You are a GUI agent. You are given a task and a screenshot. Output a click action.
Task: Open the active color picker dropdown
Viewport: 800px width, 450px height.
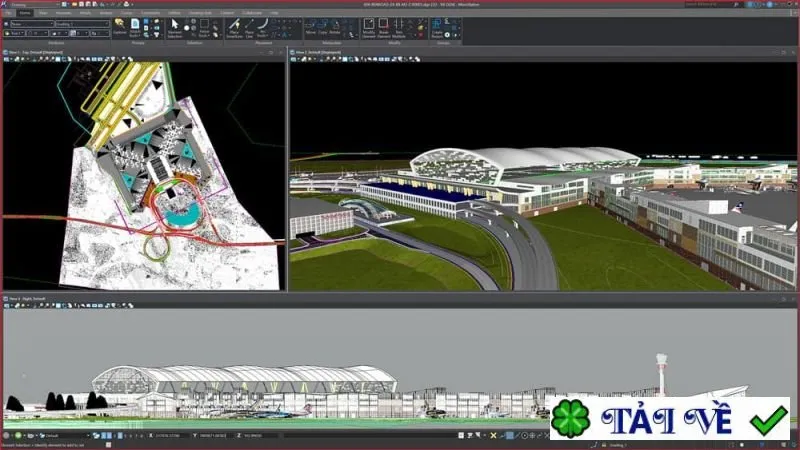coord(14,33)
